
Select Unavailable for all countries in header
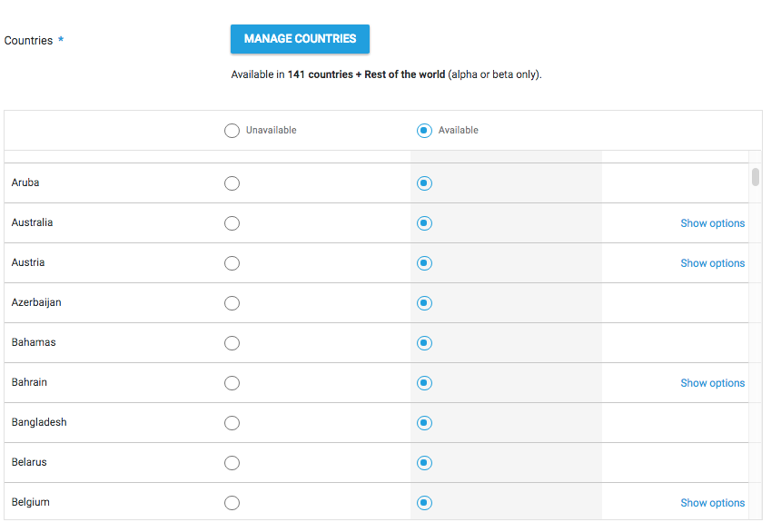coord(232,131)
